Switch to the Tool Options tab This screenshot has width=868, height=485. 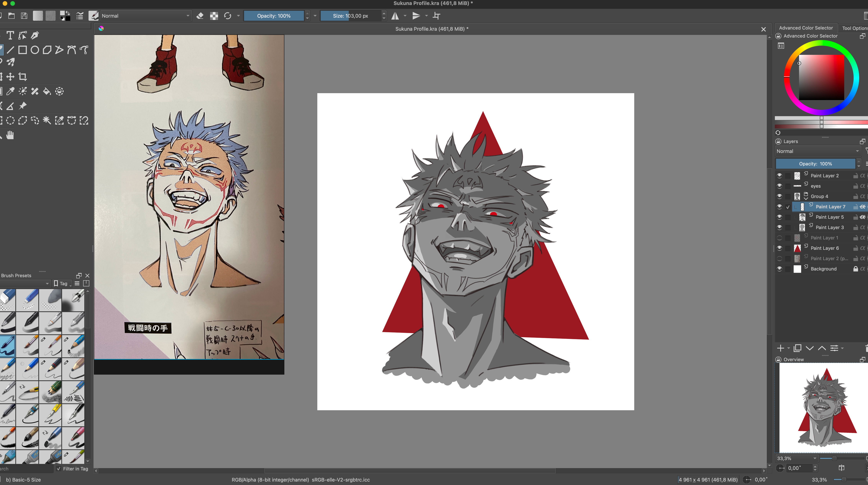coord(855,28)
